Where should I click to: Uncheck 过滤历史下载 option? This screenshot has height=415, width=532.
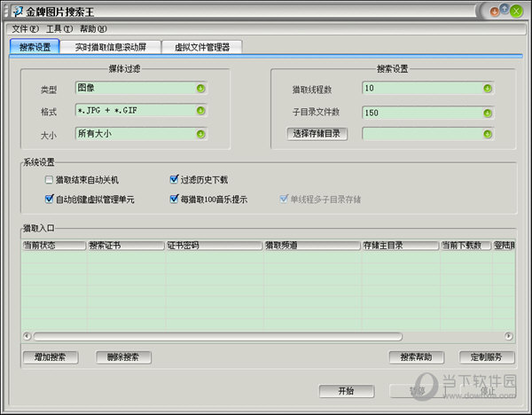coord(175,179)
